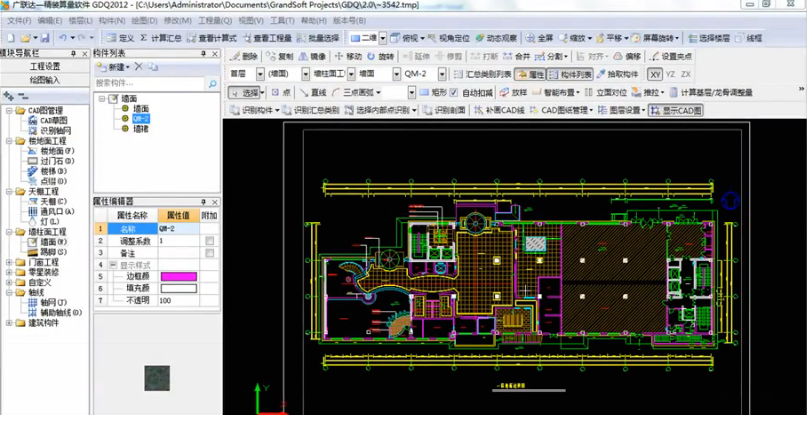The height and width of the screenshot is (438, 807).
Task: Delete component with X icon in 构件列表
Action: point(138,66)
